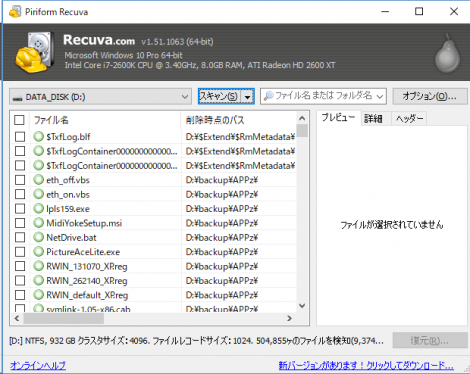Click green status circle of eth_off.vbs
The width and height of the screenshot is (470, 374).
pyautogui.click(x=39, y=180)
